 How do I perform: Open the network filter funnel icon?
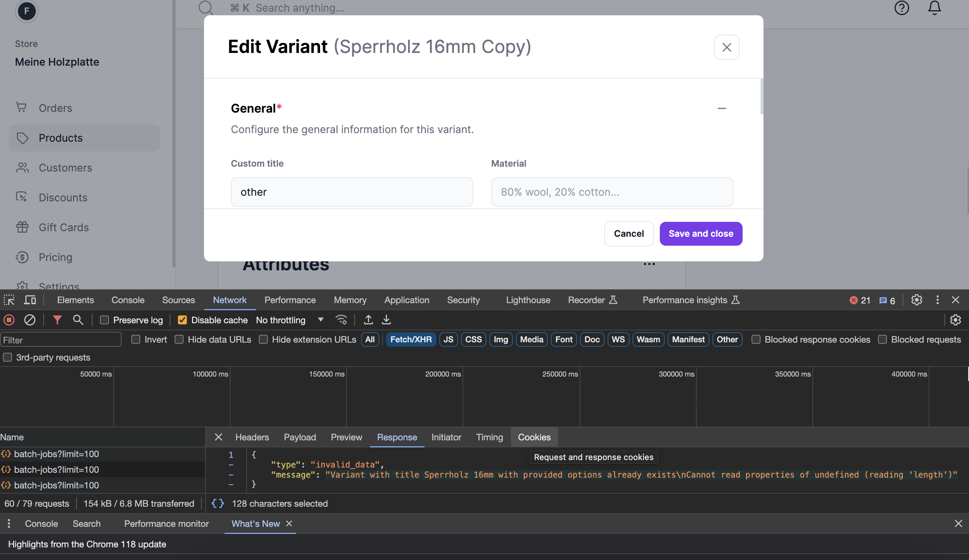point(57,320)
